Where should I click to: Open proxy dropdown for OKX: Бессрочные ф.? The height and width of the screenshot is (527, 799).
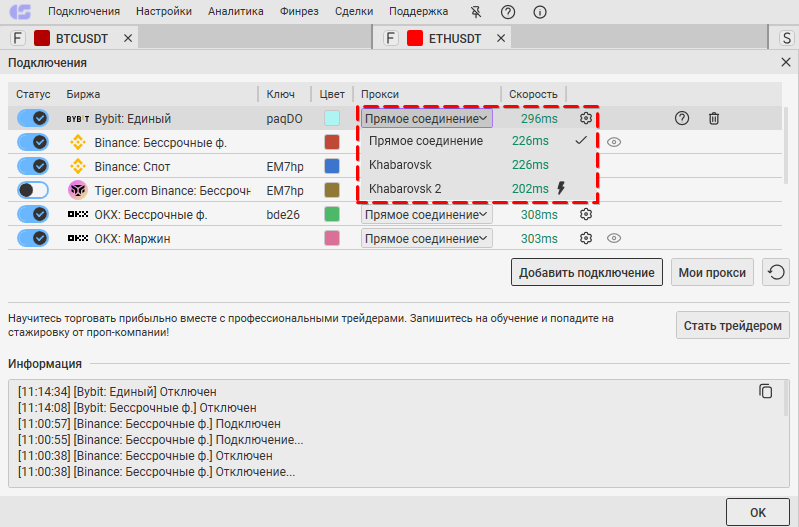click(427, 214)
